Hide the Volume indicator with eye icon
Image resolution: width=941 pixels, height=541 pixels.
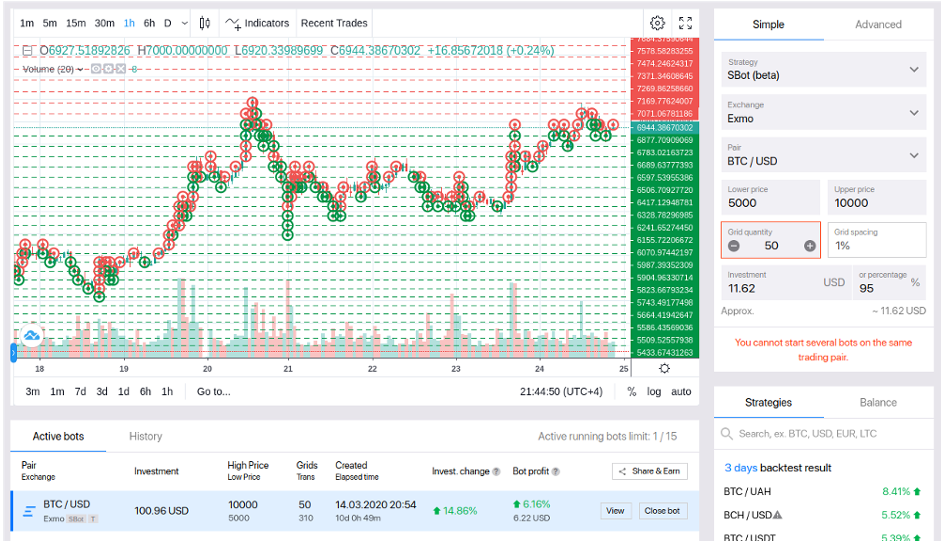click(96, 69)
